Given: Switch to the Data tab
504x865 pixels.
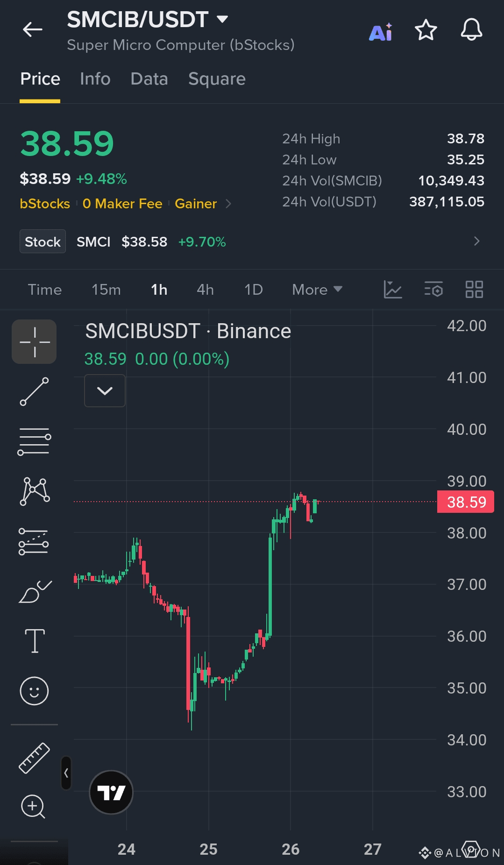Looking at the screenshot, I should pyautogui.click(x=149, y=79).
